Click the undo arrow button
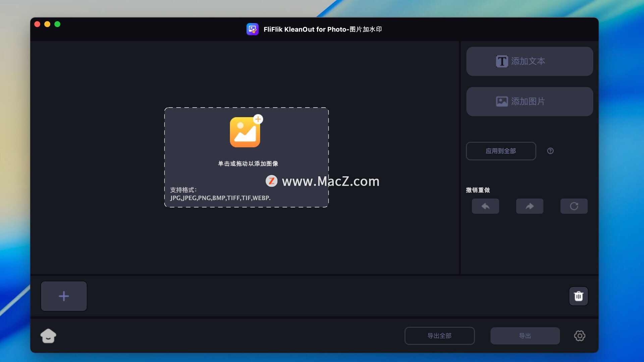The image size is (644, 362). 485,206
